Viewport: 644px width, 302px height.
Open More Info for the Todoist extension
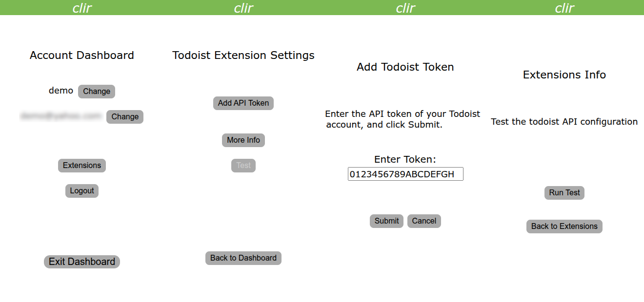coord(243,140)
